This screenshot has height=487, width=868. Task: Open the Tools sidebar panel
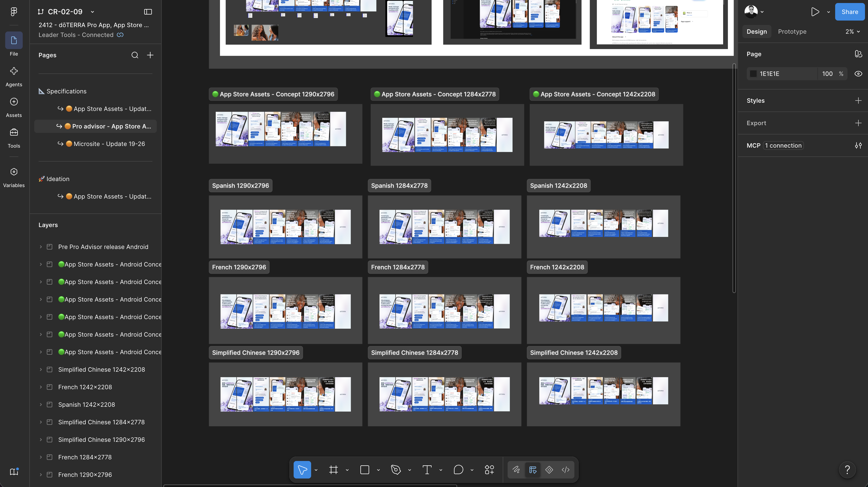tap(14, 137)
